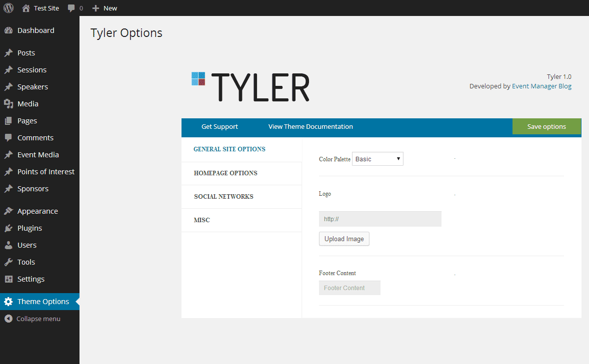Open the Settings menu label
This screenshot has width=589, height=364.
coord(31,279)
